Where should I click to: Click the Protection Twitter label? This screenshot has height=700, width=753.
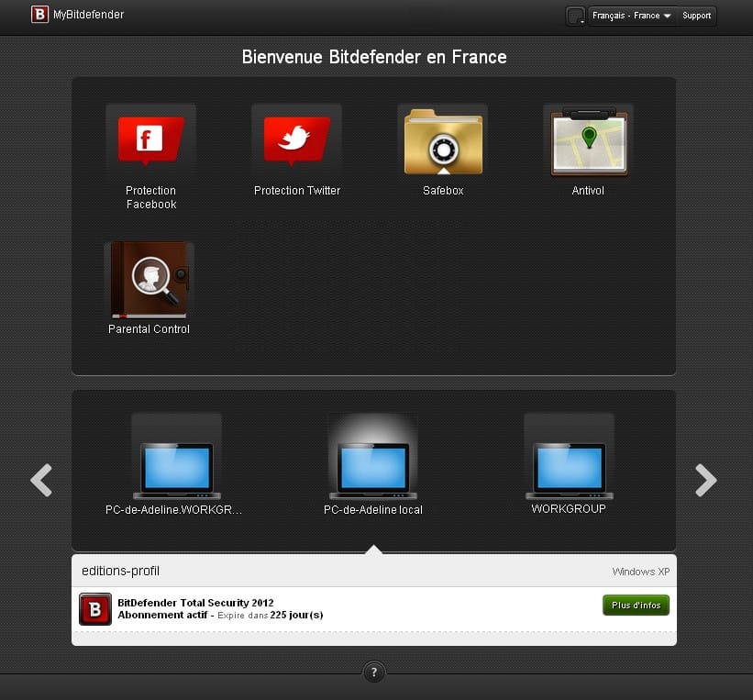297,191
